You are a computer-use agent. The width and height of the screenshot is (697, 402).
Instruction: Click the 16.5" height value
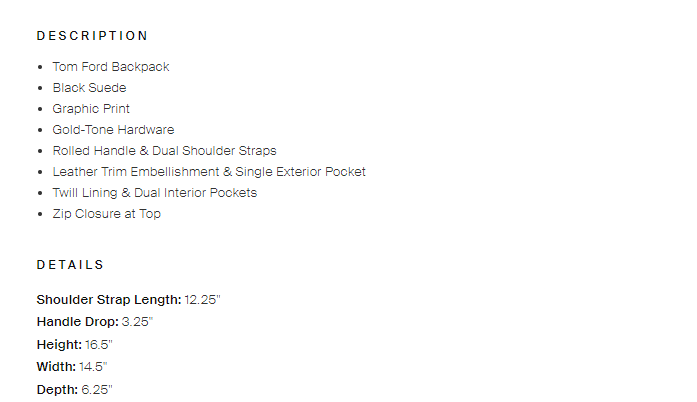pyautogui.click(x=101, y=344)
